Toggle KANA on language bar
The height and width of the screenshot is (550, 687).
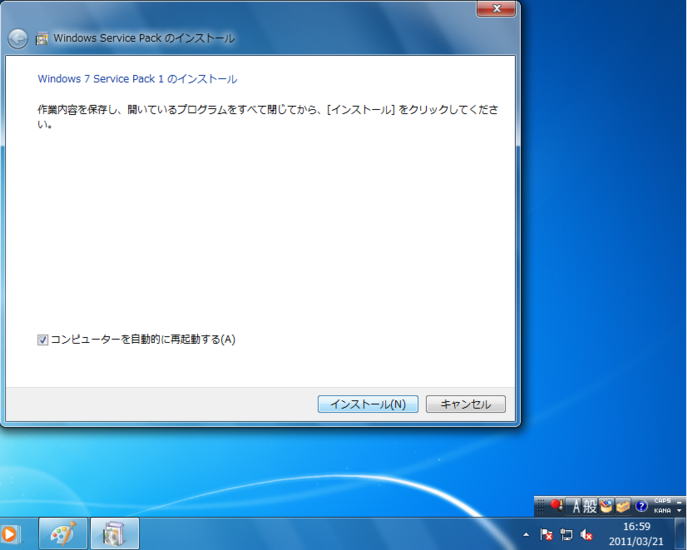tap(662, 511)
